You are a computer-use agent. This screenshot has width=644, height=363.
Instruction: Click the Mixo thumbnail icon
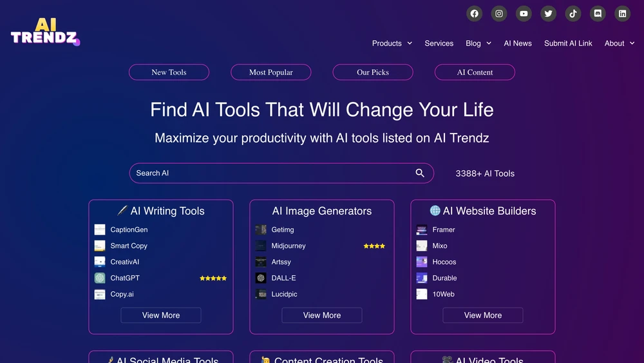point(422,246)
